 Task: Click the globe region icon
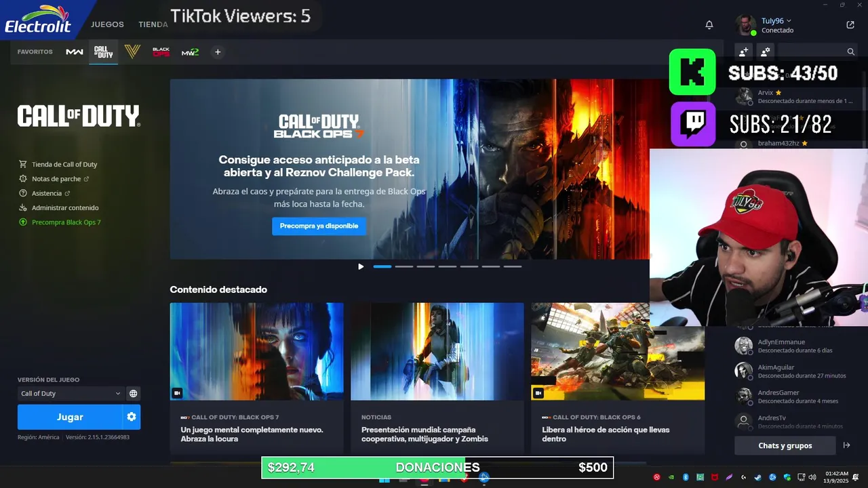tap(134, 394)
